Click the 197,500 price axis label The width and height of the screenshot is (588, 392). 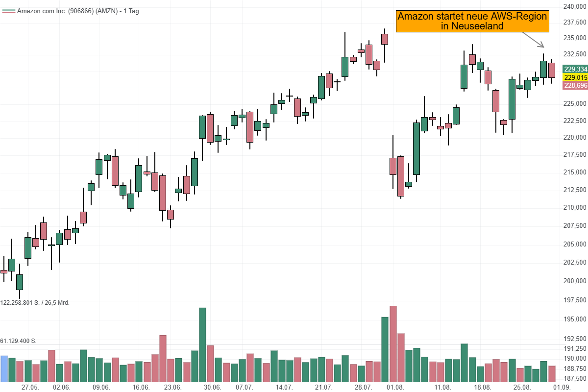coord(575,300)
